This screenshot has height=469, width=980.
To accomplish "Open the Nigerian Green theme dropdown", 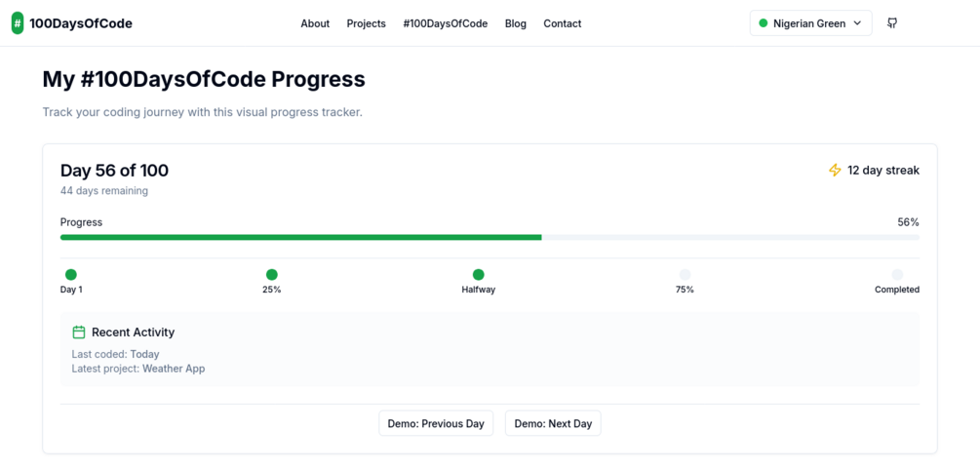I will coord(809,23).
